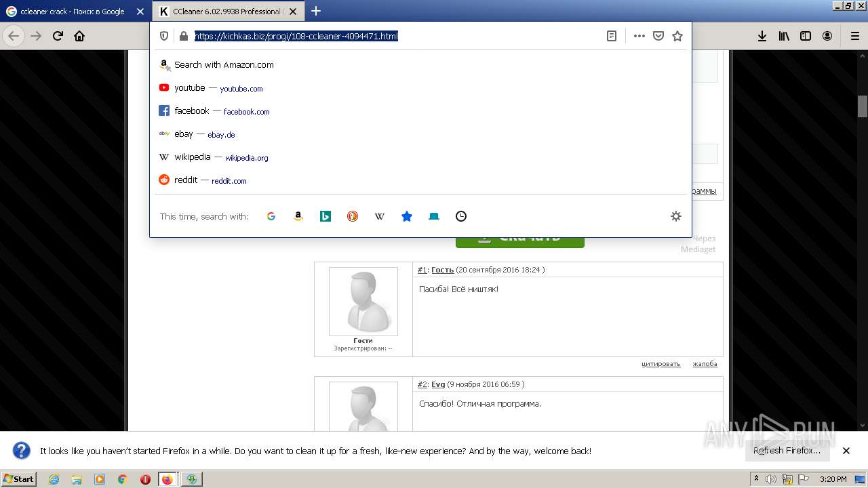Screen dimensions: 868x488
Task: Open Chrome from taskbar
Action: tap(122, 479)
